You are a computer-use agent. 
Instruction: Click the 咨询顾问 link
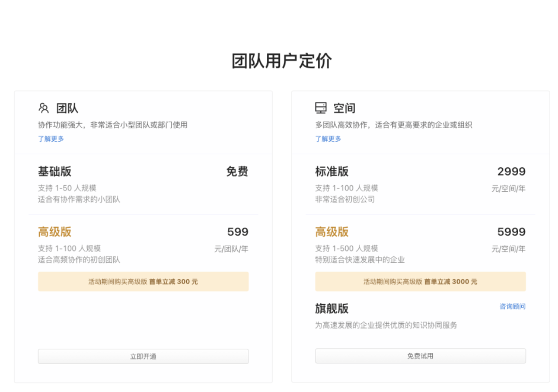(513, 307)
